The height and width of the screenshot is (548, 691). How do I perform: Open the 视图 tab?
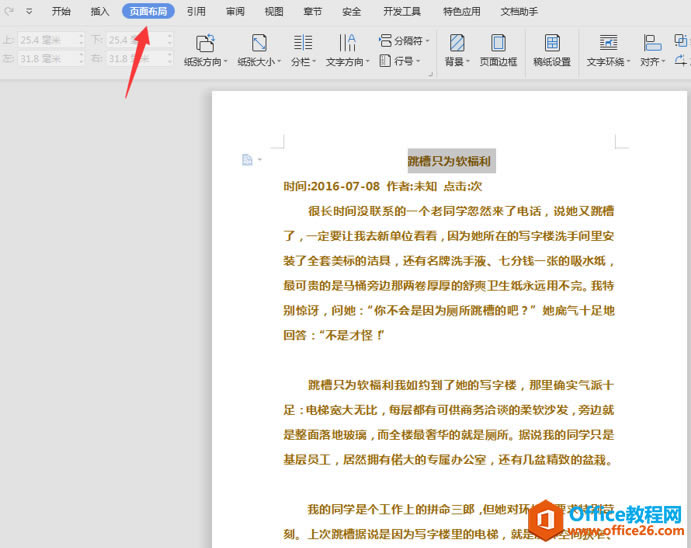tap(274, 11)
